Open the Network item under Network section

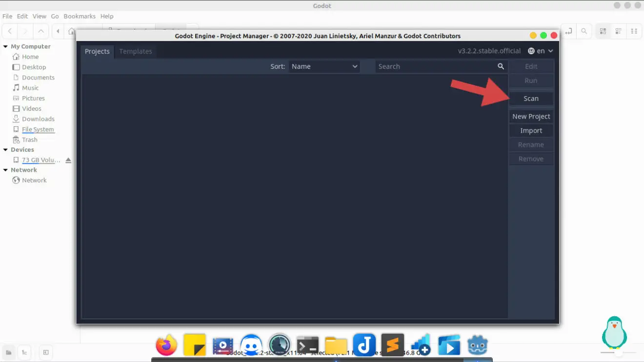coord(34,181)
